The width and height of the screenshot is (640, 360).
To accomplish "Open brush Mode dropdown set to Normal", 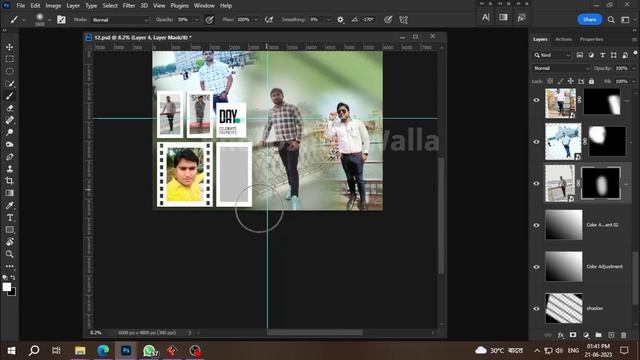I will click(x=120, y=20).
